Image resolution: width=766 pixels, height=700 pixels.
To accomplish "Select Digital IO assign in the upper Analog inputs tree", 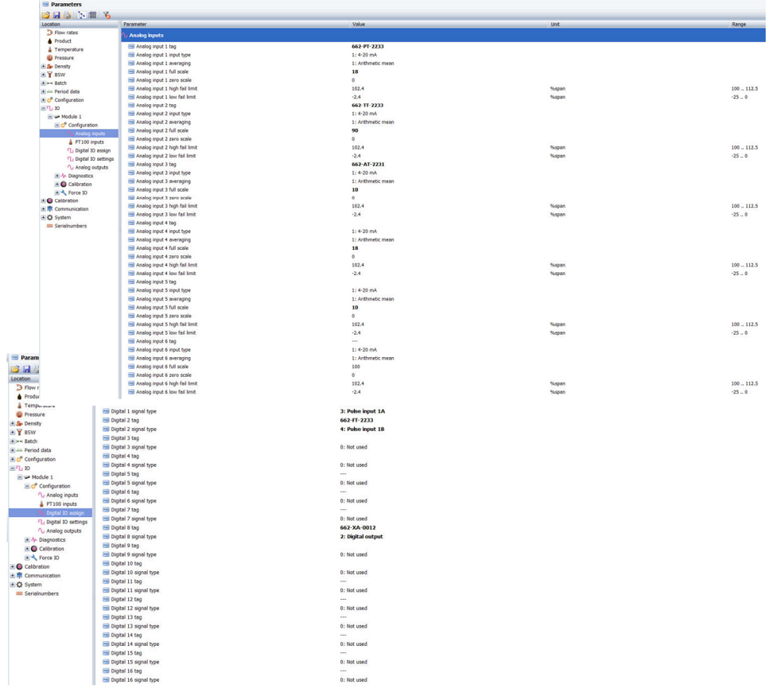I will pos(93,150).
